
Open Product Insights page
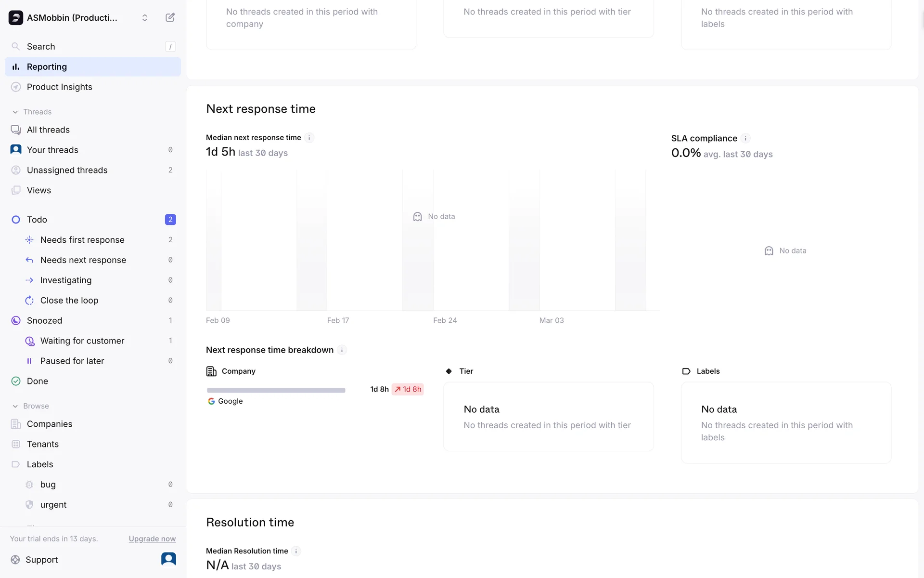[59, 87]
